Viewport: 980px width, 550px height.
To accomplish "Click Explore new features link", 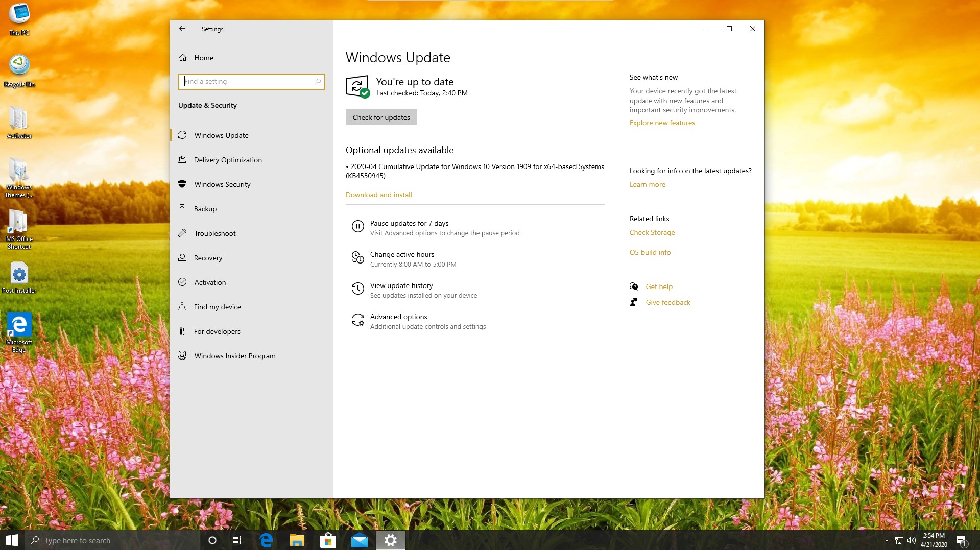I will pyautogui.click(x=662, y=123).
